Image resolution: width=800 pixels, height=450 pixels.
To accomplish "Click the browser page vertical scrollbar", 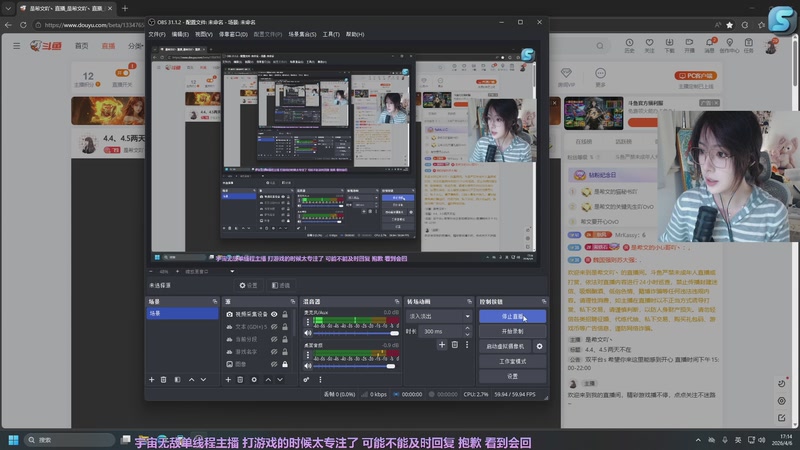I will click(795, 61).
